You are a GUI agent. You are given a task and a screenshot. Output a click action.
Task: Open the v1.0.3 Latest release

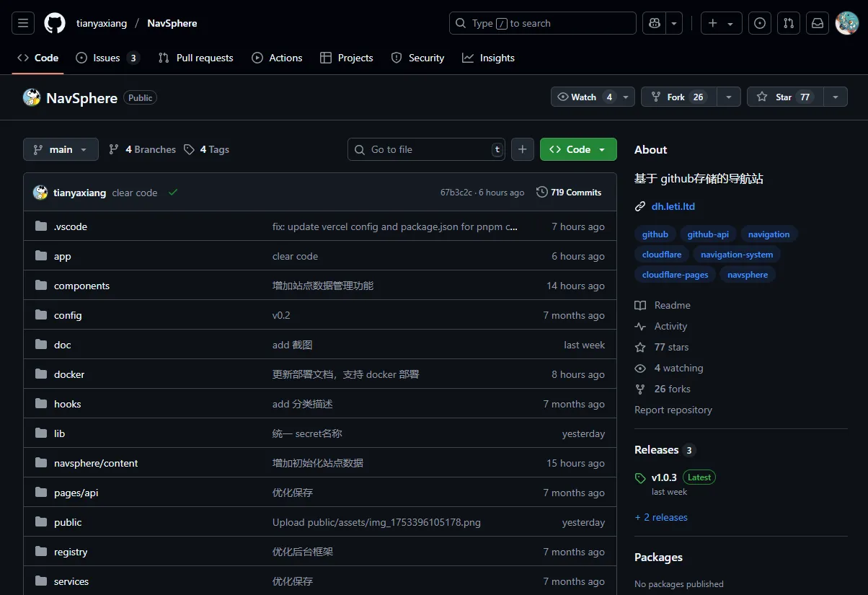(683, 477)
